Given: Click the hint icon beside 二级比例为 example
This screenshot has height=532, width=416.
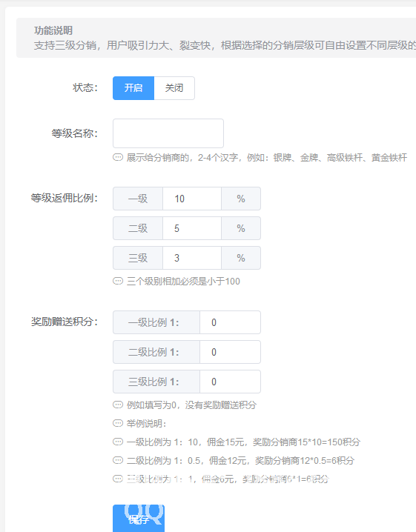Looking at the screenshot, I should tap(118, 460).
